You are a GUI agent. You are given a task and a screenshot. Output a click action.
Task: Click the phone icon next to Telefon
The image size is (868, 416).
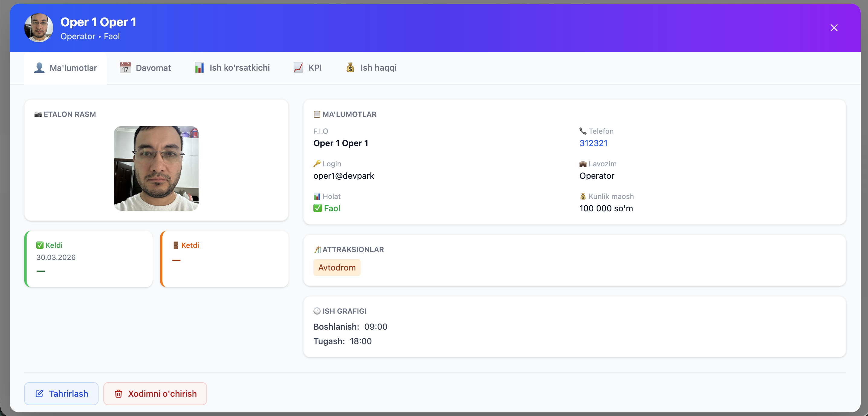(x=583, y=131)
